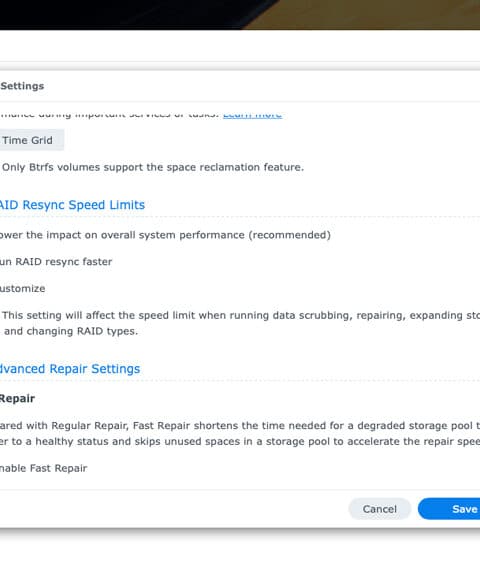
Task: Select the Customize resync speed option
Action: [22, 289]
